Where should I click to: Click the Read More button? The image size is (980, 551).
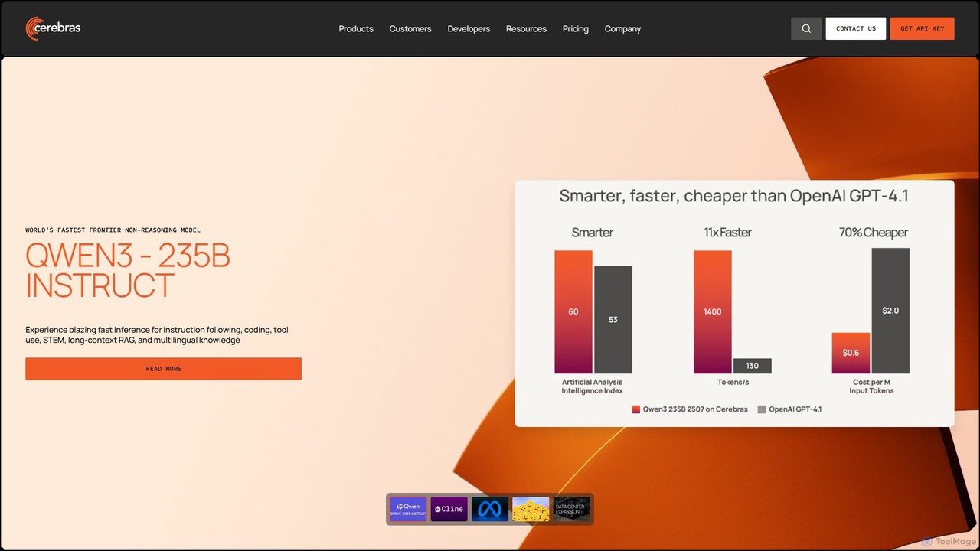[x=163, y=369]
